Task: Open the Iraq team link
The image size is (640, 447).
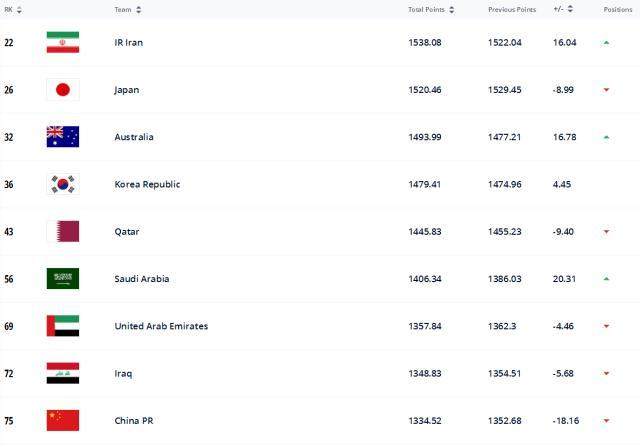Action: point(123,373)
